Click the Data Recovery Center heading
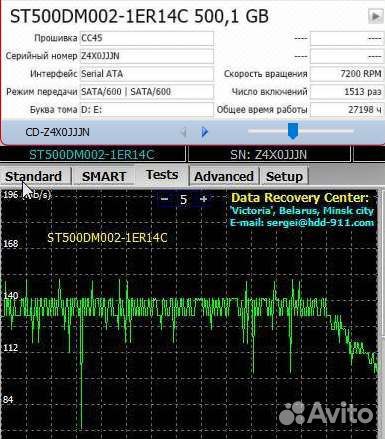The height and width of the screenshot is (439, 385). [300, 198]
